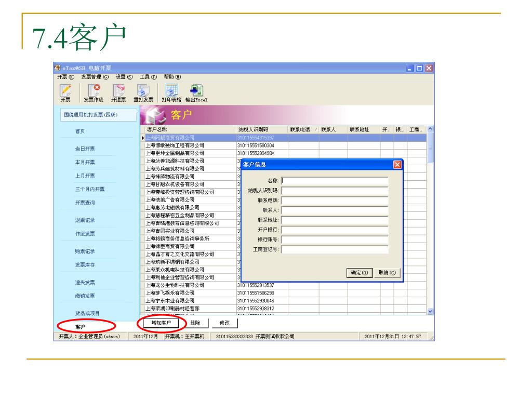The width and height of the screenshot is (532, 399).
Task: Click the 联系人 table column header
Action: [333, 129]
